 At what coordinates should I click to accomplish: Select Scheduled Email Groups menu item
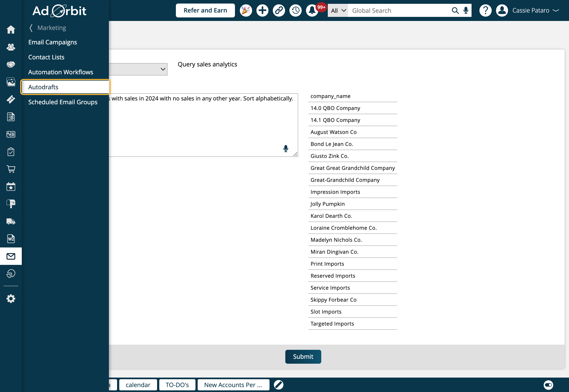pyautogui.click(x=63, y=102)
